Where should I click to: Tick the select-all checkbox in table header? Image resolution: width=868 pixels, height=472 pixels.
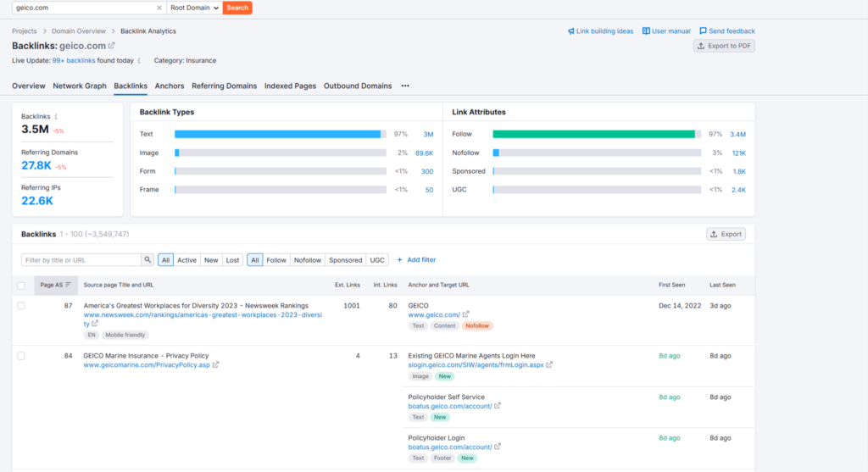click(21, 286)
